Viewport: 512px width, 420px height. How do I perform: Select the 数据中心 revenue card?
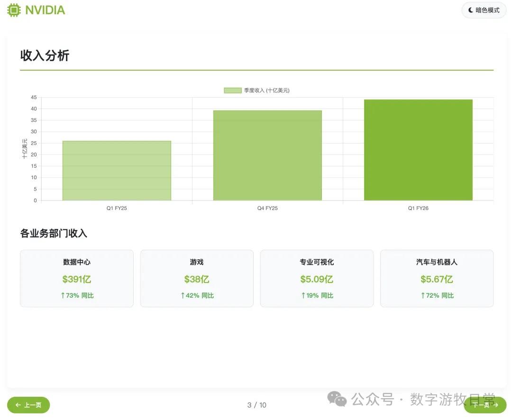click(76, 278)
